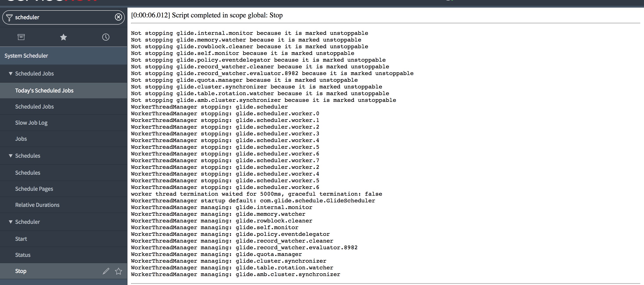Screen dimensions: 644x285
Task: Click the glide.internal.monitor unstoppable log line
Action: point(250,33)
